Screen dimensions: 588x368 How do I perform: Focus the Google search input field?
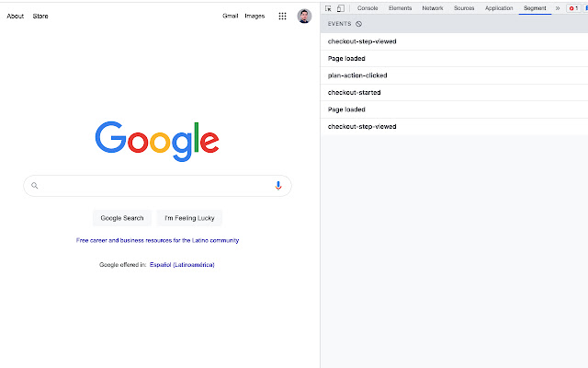pyautogui.click(x=157, y=186)
